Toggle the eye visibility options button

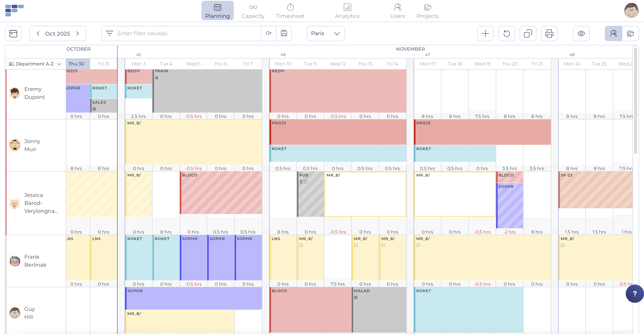(x=581, y=33)
